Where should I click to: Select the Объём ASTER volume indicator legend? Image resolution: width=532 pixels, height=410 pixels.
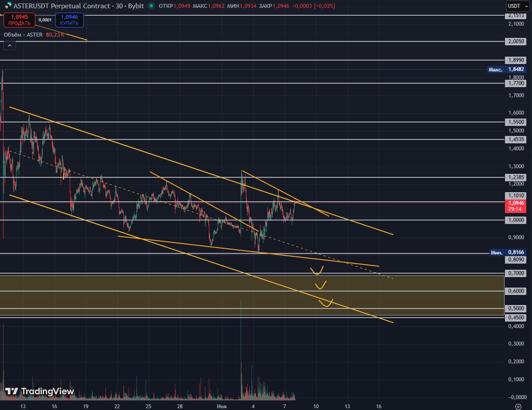(x=23, y=34)
